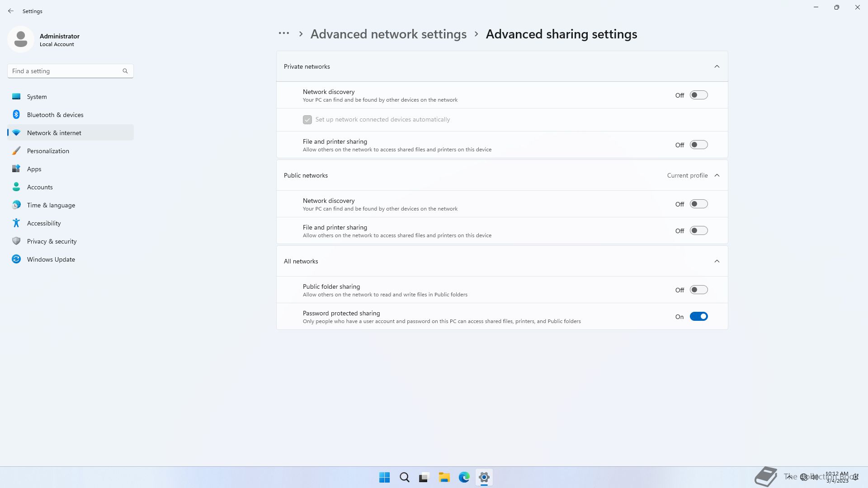Turn off Password protected sharing
Viewport: 868px width, 488px height.
point(698,317)
